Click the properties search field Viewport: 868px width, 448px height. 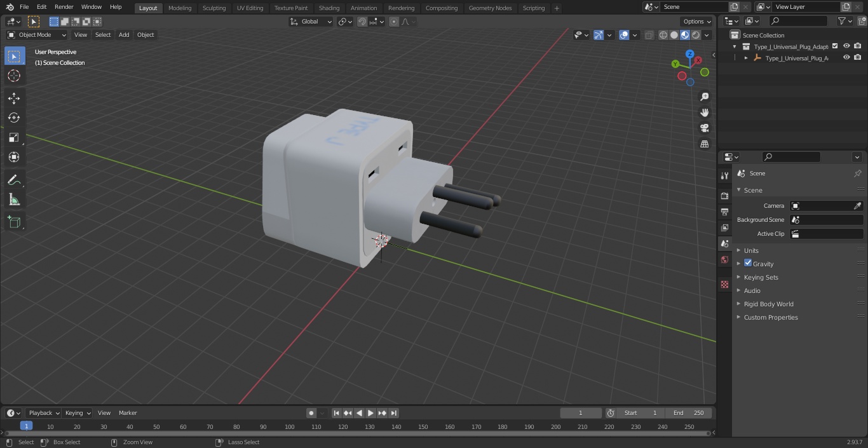[x=791, y=157]
